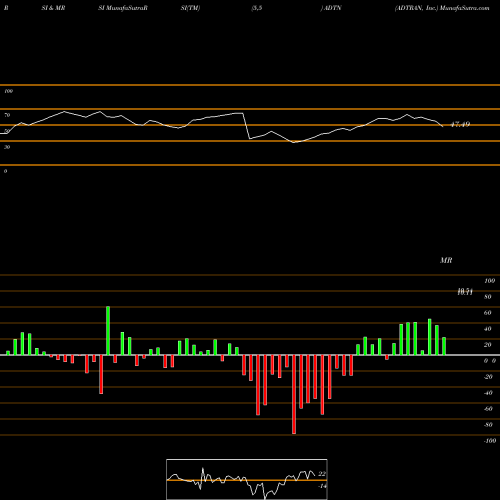Click the ADTN ticker text in the header
This screenshot has width=500, height=500.
[x=332, y=8]
